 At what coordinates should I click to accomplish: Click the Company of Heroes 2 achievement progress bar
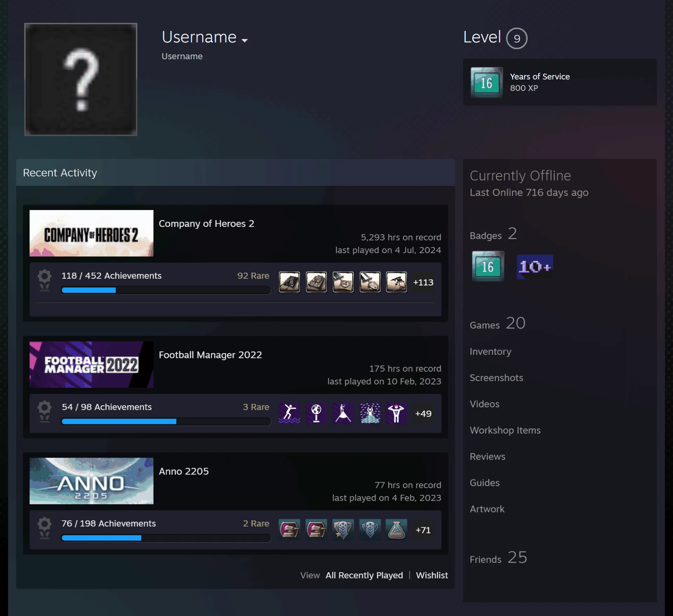(166, 290)
